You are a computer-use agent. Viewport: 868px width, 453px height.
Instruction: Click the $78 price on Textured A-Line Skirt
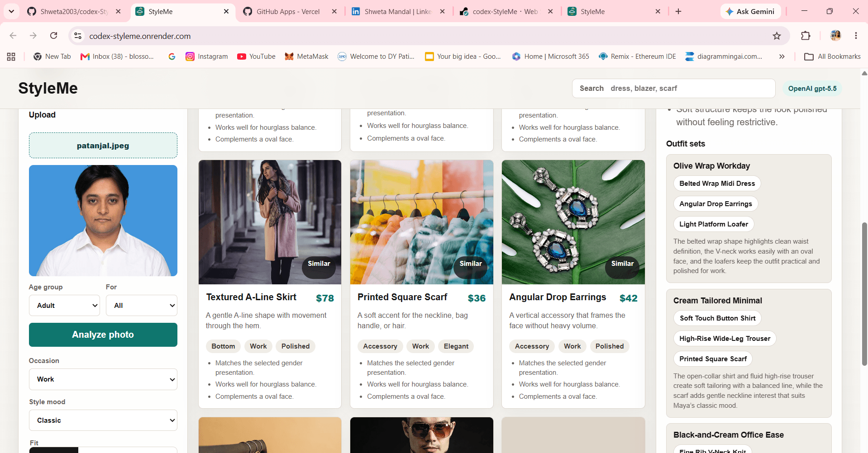click(325, 298)
